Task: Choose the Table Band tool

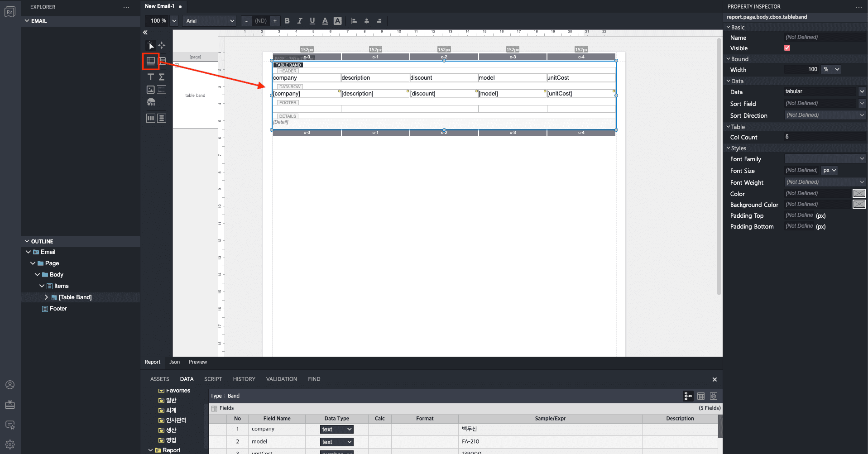Action: point(151,61)
